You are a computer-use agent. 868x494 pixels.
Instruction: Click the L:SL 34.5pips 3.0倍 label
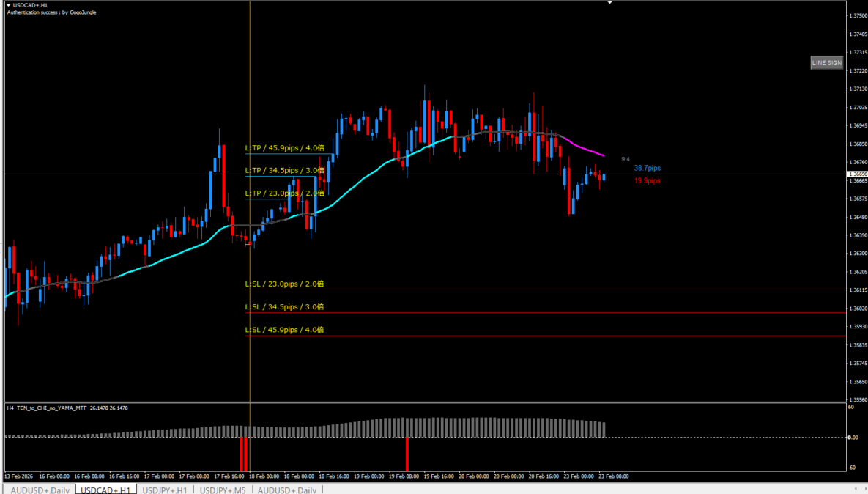(284, 307)
